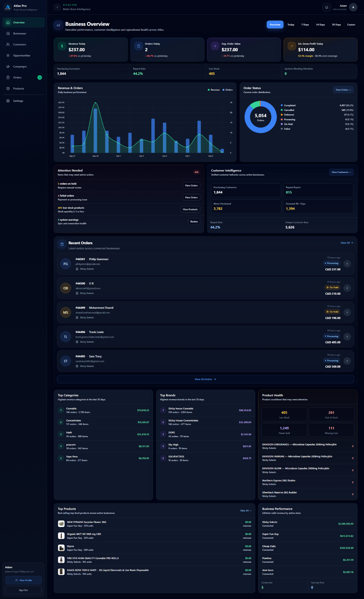Screen dimensions: 364x599
Task: Switch to 14 Days range
Action: [320, 25]
